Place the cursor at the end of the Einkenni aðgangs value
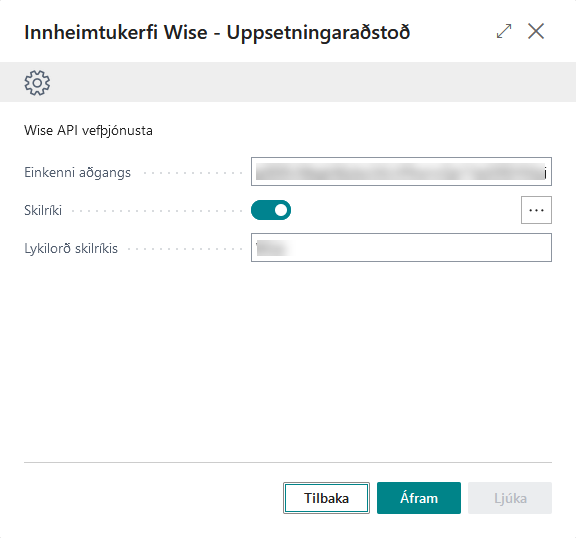 click(546, 172)
